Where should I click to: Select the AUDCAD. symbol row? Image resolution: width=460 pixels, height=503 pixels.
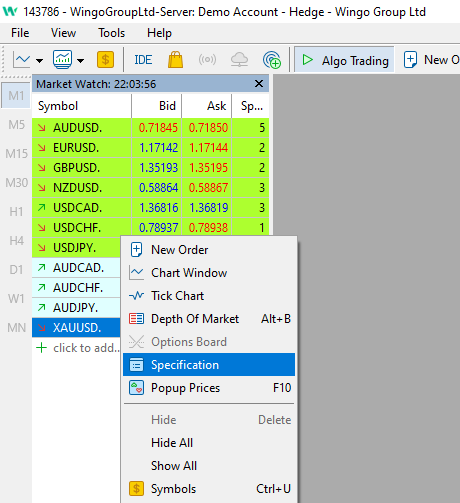[76, 268]
